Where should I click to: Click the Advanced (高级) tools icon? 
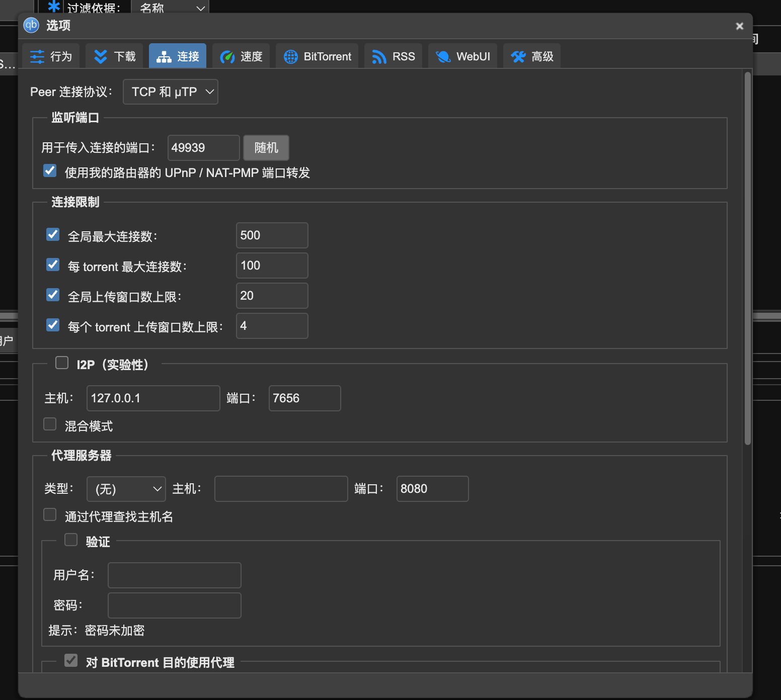click(518, 56)
